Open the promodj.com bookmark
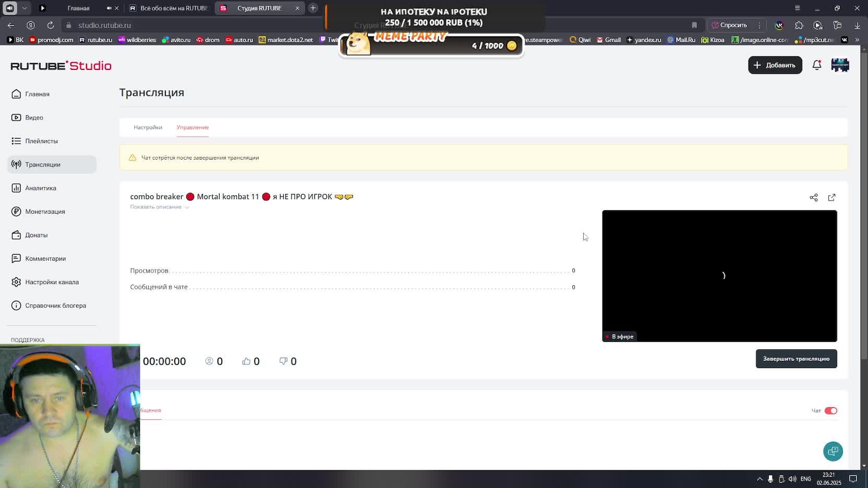Screen dimensions: 868x488 (x=51, y=40)
